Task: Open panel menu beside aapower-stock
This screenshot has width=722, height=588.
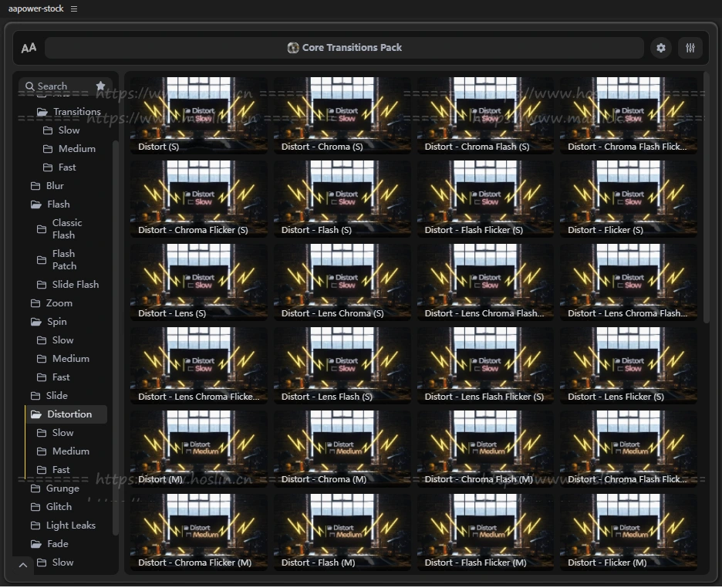Action: [74, 8]
